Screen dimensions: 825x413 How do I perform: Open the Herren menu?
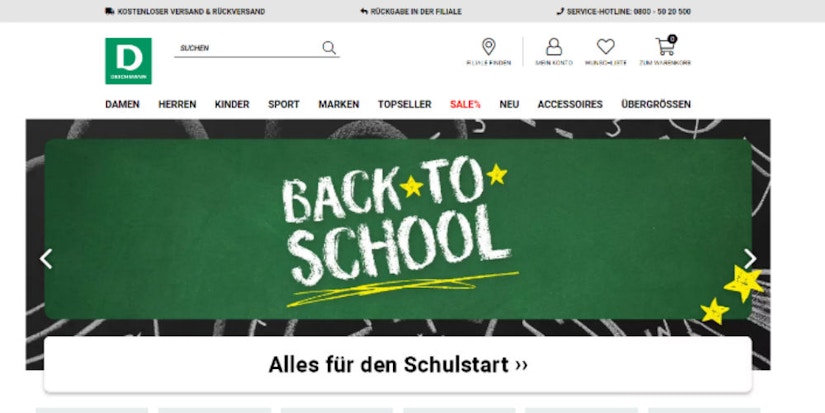tap(177, 104)
